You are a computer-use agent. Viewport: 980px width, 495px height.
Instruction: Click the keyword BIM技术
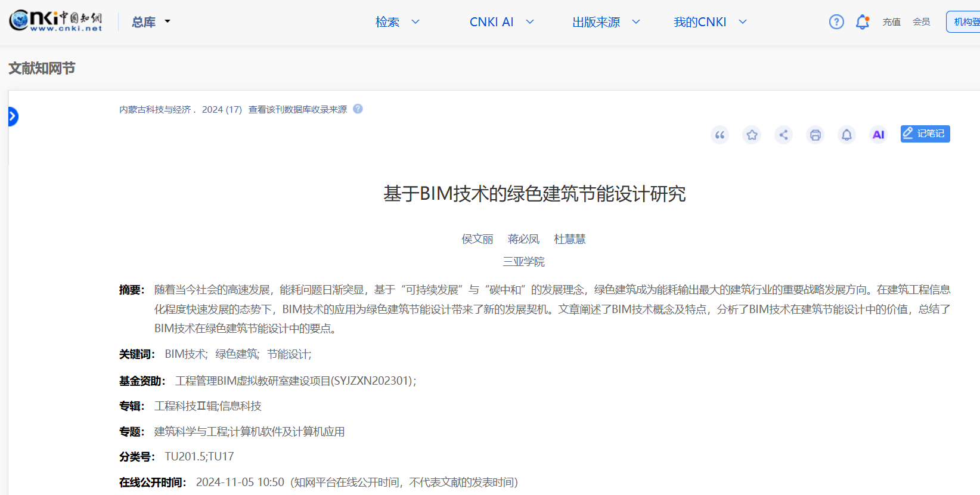[185, 354]
